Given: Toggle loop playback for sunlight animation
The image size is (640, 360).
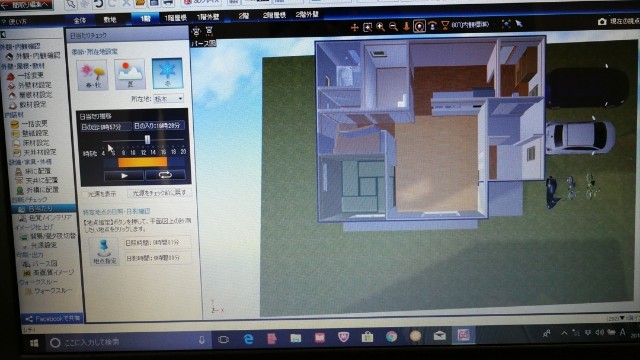Looking at the screenshot, I should click(165, 175).
